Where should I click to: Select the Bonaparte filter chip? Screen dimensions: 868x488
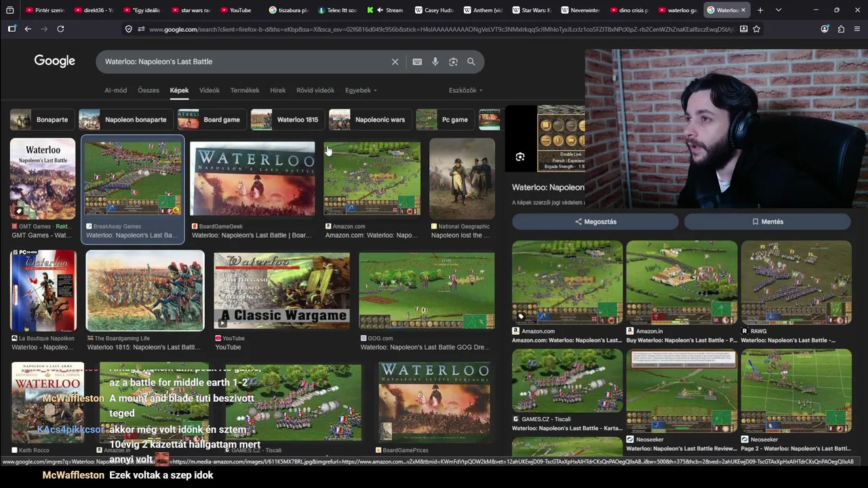pos(42,119)
